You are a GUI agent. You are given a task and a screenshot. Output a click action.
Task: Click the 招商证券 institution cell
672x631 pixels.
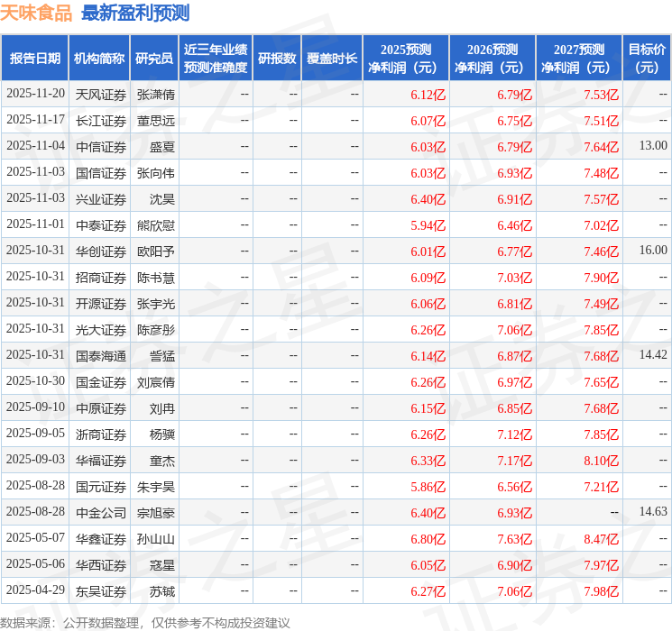click(101, 278)
